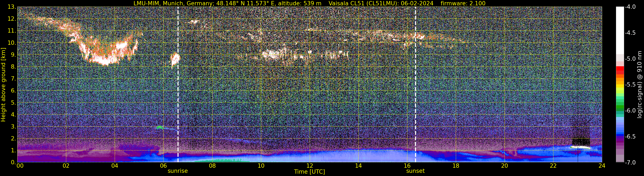Click the "3." height axis tick label
644x176 pixels.
[x=13, y=127]
